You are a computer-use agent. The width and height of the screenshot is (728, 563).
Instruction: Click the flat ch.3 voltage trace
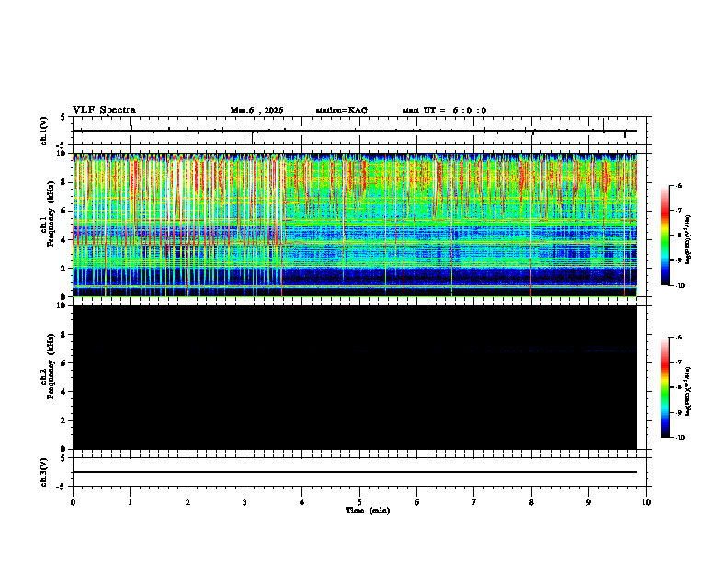pyautogui.click(x=355, y=472)
